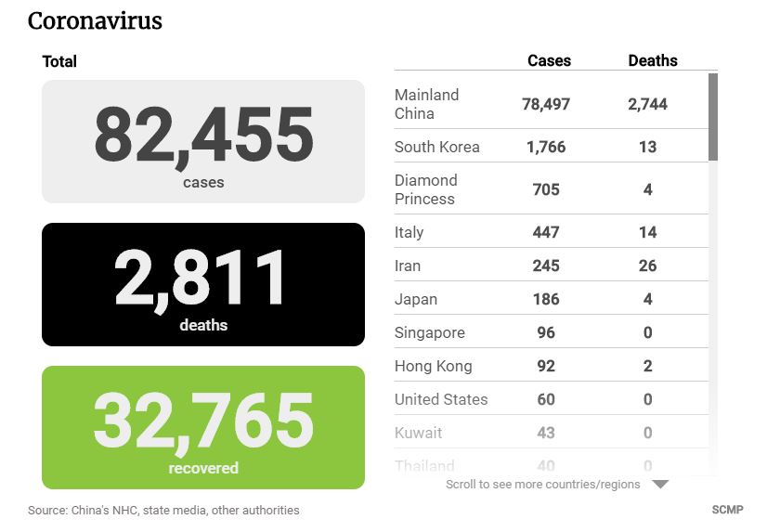Click the scroll down triangle icon
This screenshot has height=532, width=767.
660,485
